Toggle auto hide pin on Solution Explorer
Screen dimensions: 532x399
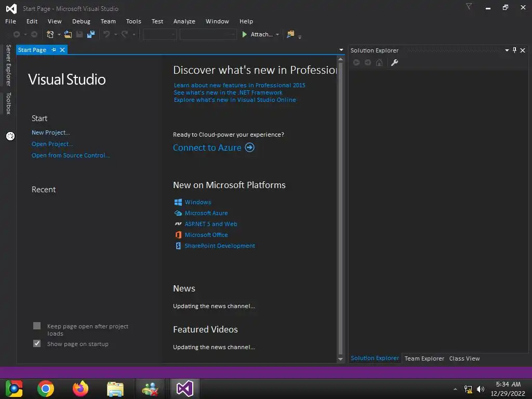click(515, 50)
